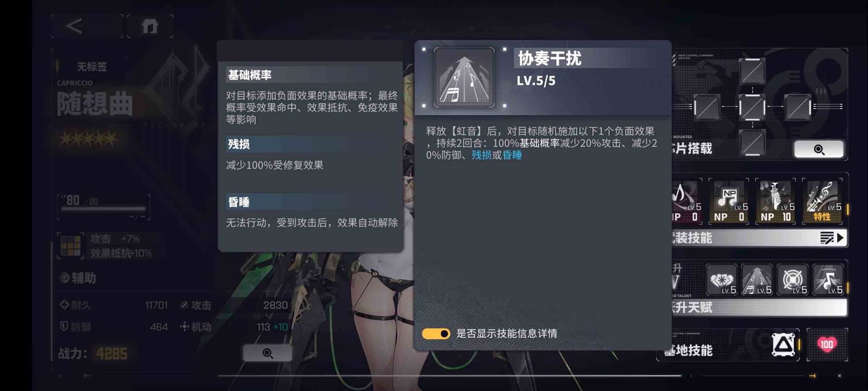
Task: Click the 昏睡 blue keyword link
Action: coord(512,155)
